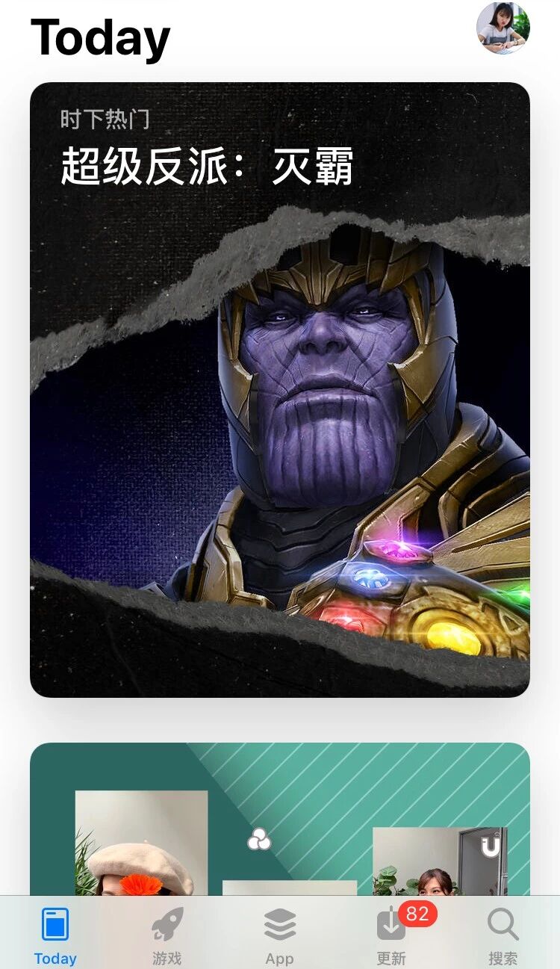Click the U magnet logo on photo
Screen dimensions: 560x969
tap(491, 846)
